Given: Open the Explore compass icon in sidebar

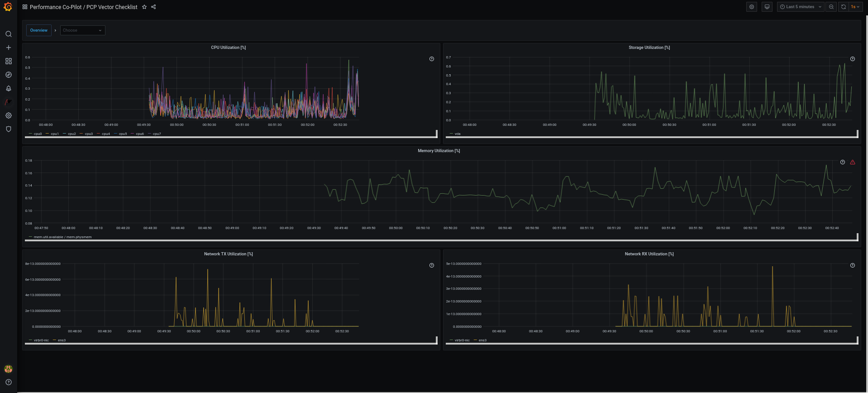Looking at the screenshot, I should tap(8, 75).
